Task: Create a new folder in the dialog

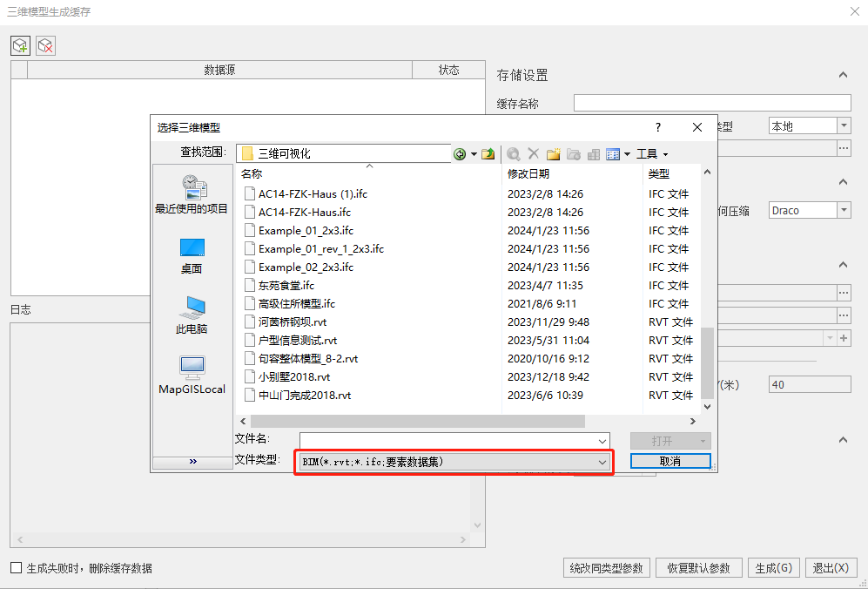Action: click(553, 154)
